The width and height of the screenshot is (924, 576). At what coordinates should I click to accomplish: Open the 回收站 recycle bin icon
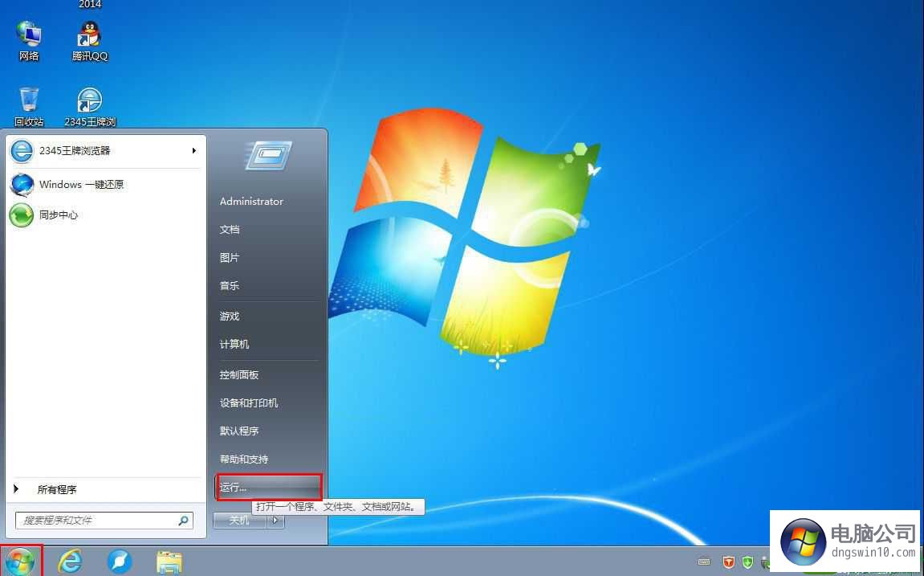pyautogui.click(x=29, y=107)
